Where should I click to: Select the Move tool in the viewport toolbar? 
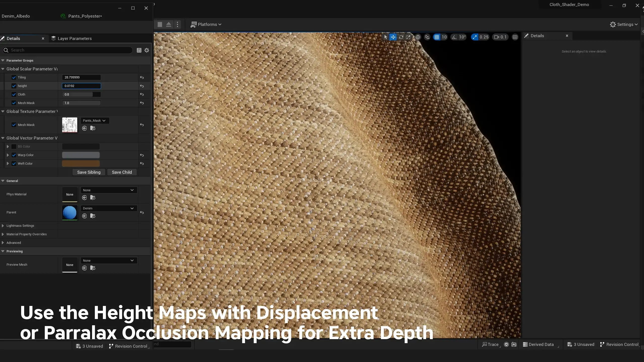click(393, 37)
